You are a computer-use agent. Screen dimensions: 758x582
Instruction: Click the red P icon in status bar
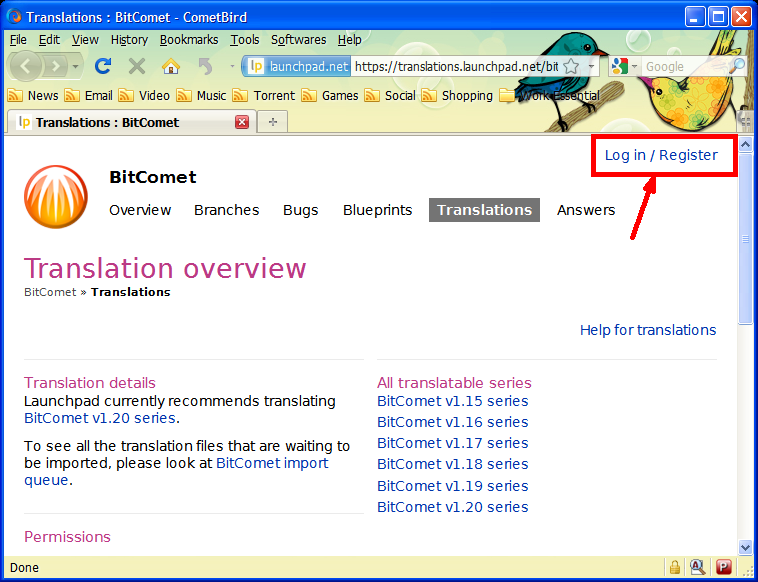point(722,567)
